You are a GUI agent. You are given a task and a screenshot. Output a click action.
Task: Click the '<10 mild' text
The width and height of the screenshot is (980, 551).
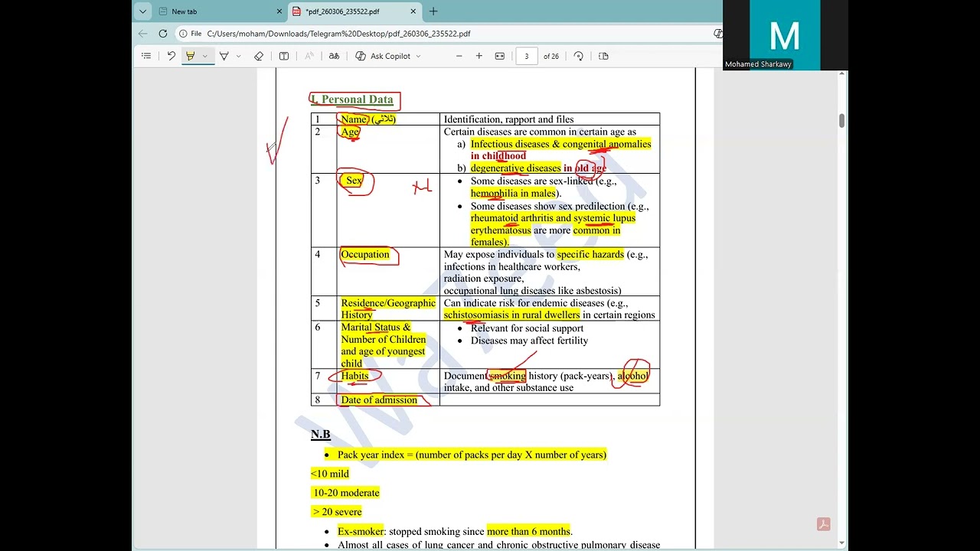point(330,474)
